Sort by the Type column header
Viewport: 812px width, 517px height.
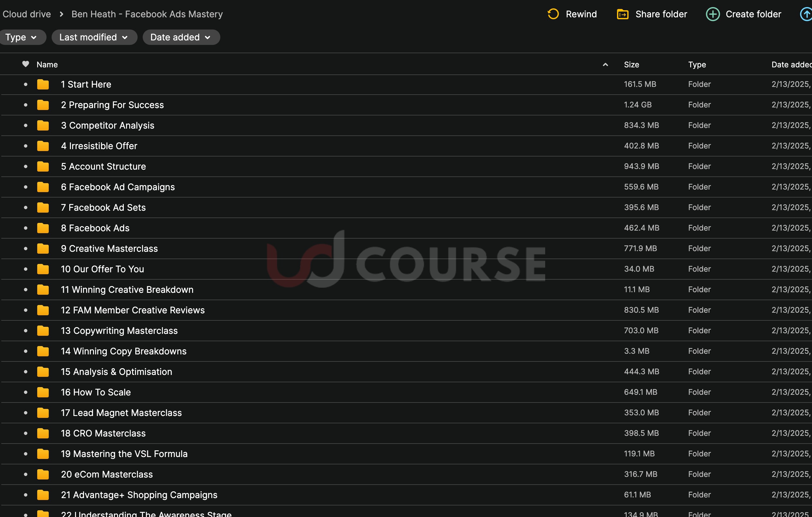pyautogui.click(x=697, y=64)
